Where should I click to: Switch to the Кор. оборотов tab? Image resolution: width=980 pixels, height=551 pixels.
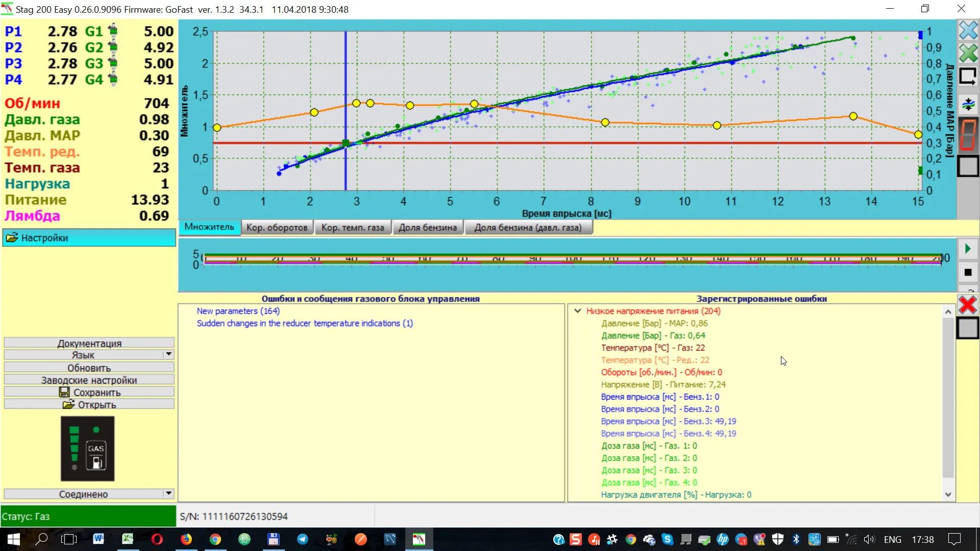pyautogui.click(x=277, y=228)
